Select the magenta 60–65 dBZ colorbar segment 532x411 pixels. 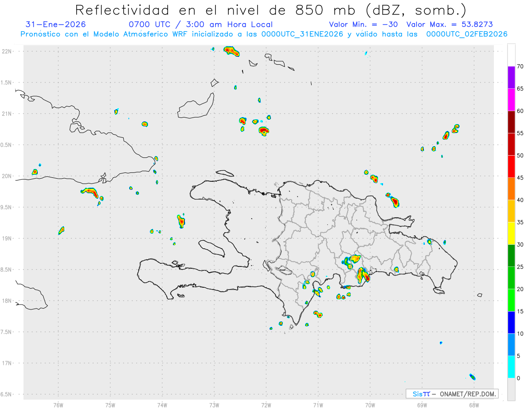pos(511,100)
